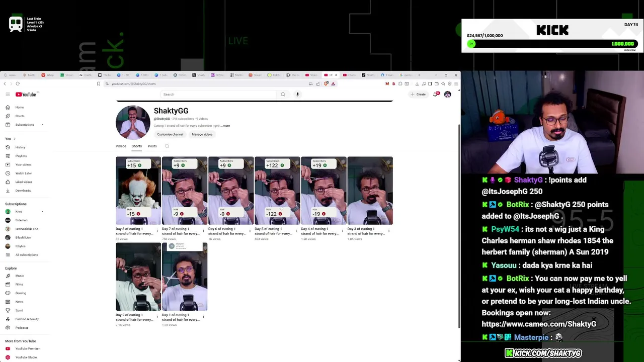Open Knez subscription channel
This screenshot has width=644, height=362.
click(19, 212)
